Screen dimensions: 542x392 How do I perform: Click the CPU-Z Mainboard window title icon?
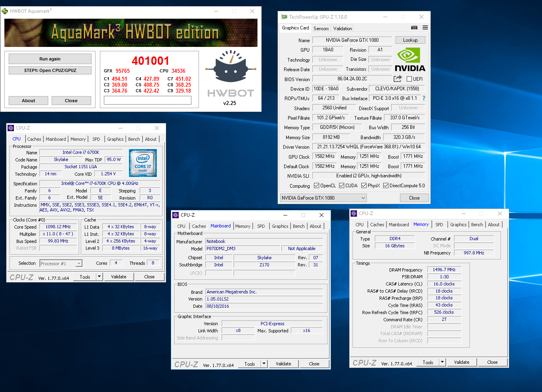point(175,215)
